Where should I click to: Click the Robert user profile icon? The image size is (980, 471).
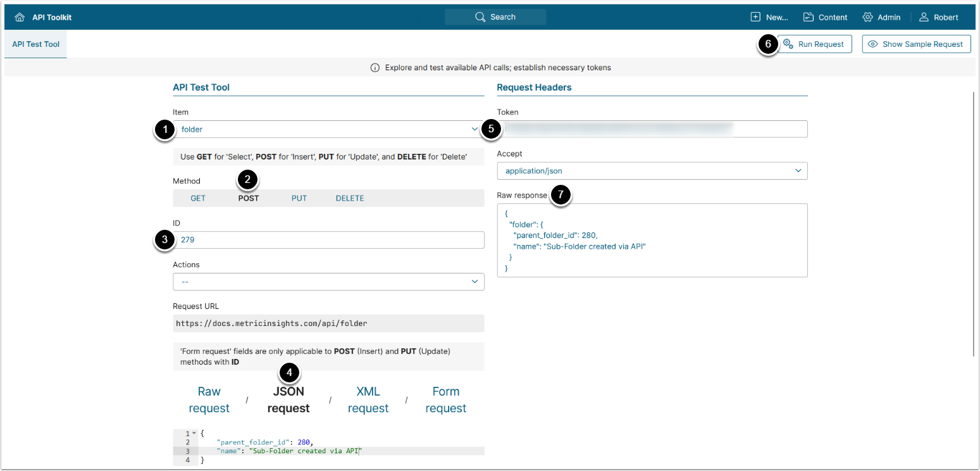click(x=924, y=17)
